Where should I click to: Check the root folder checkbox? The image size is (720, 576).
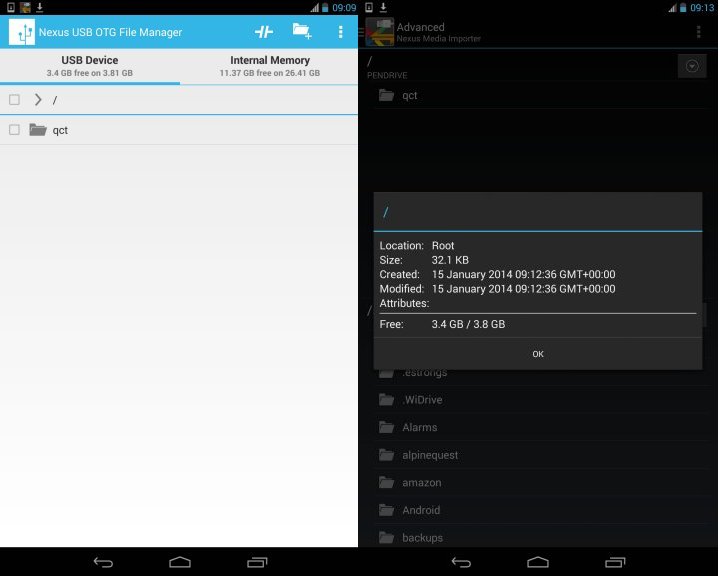(x=14, y=100)
